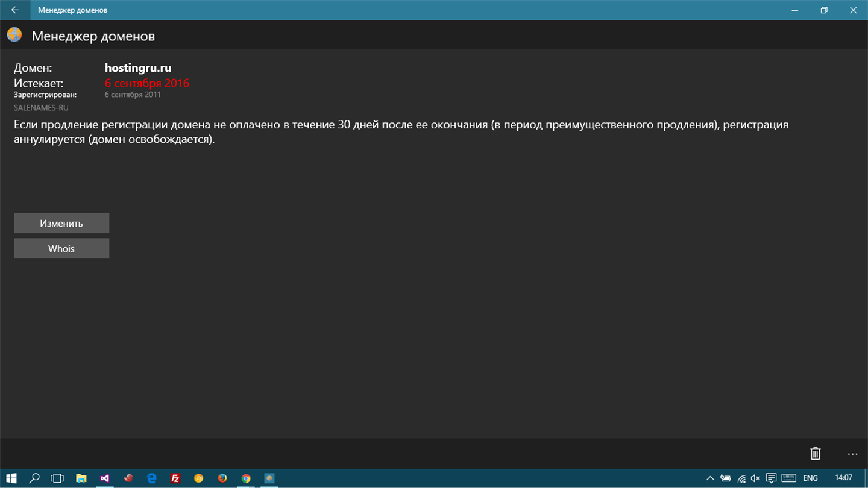Click the battery tray icon
868x488 pixels.
[726, 478]
